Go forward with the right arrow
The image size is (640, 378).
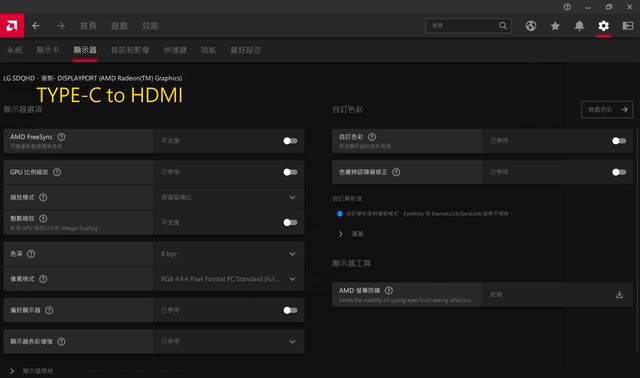[x=61, y=26]
